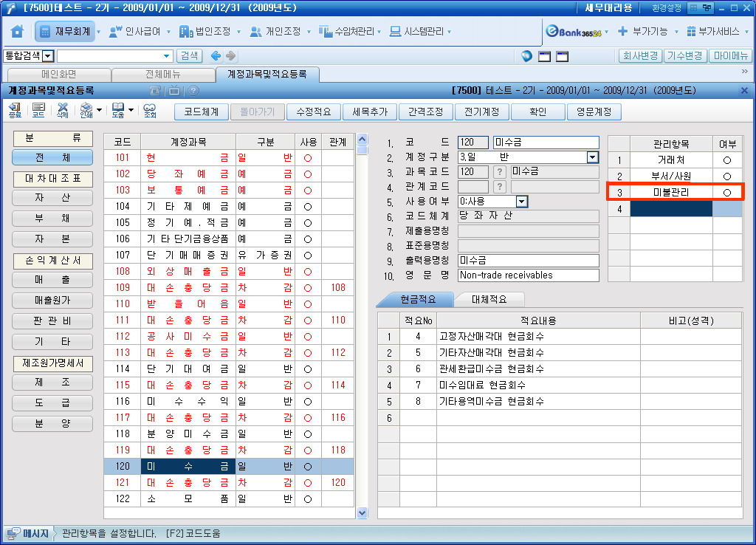Click the first window layout icon beside the globe
The width and height of the screenshot is (756, 545).
544,56
